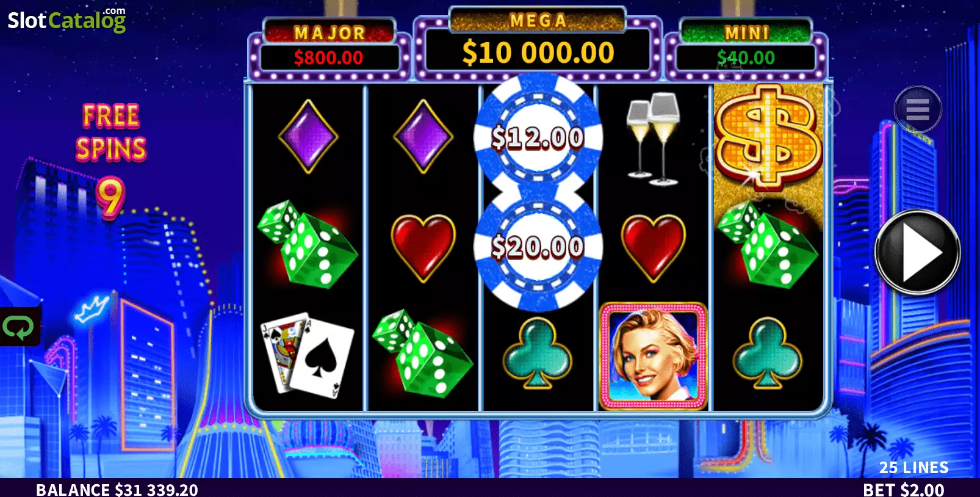Click the green rotate screen icon
This screenshot has height=497, width=980.
tap(20, 327)
